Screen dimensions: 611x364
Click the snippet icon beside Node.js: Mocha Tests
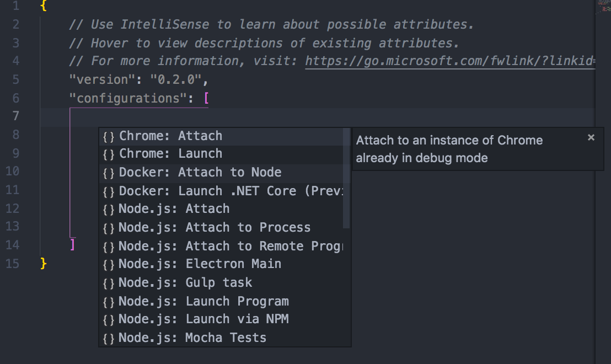pyautogui.click(x=109, y=338)
